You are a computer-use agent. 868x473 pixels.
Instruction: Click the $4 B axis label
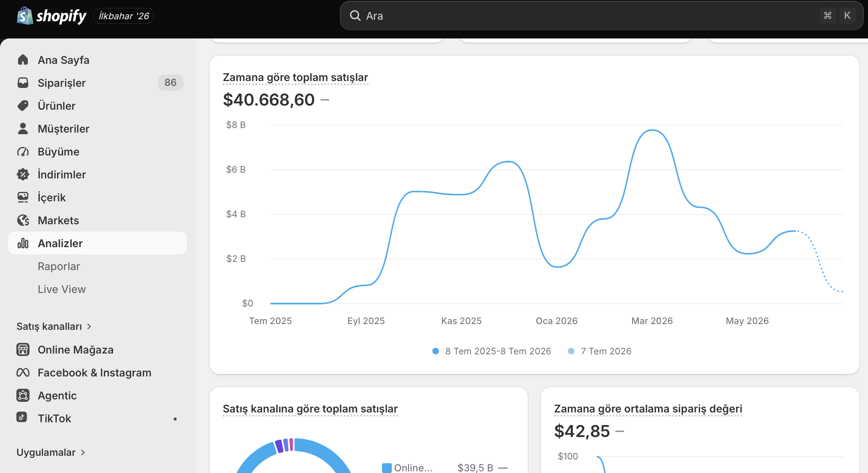tap(236, 214)
